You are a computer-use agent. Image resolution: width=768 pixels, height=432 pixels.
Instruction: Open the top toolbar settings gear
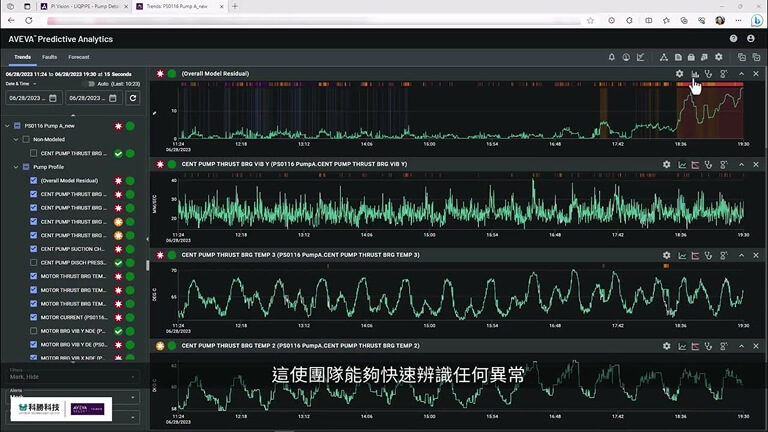coord(719,57)
